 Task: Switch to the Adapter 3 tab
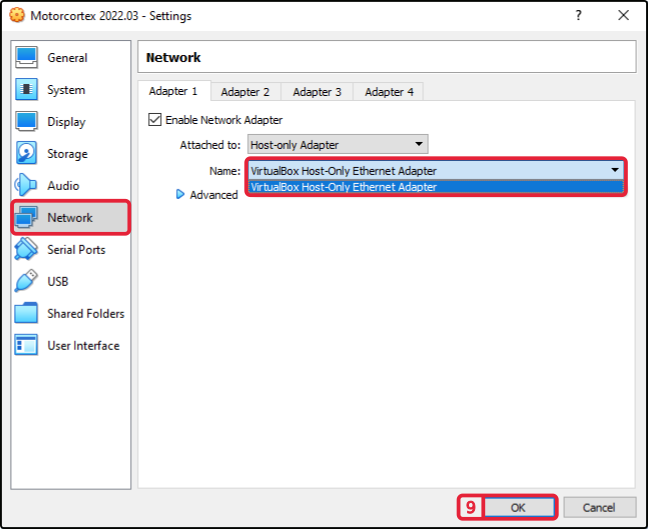point(317,92)
